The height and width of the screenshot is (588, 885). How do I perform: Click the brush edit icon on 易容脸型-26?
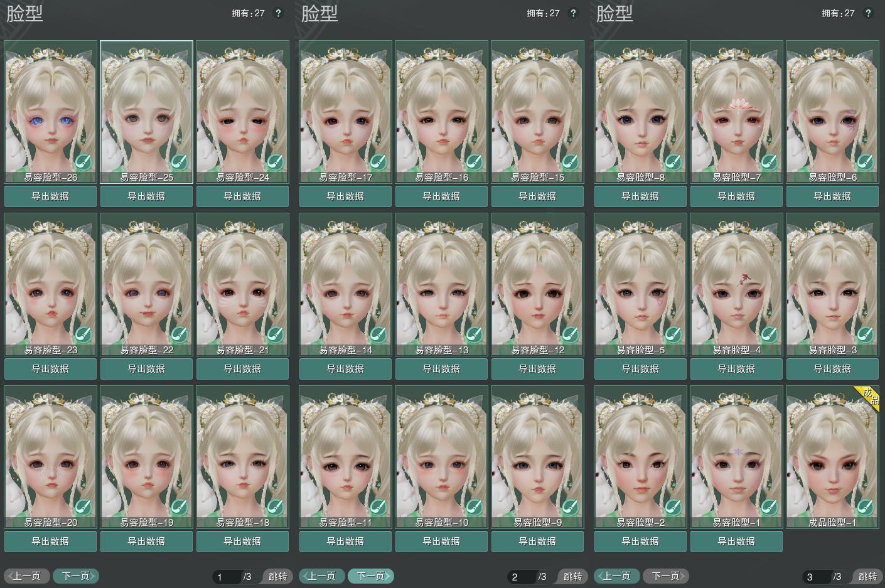point(83,162)
